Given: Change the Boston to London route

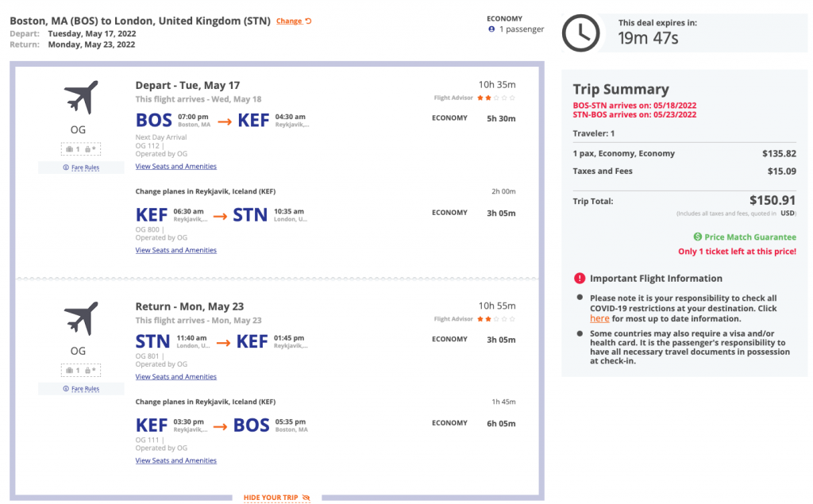Looking at the screenshot, I should tap(293, 21).
